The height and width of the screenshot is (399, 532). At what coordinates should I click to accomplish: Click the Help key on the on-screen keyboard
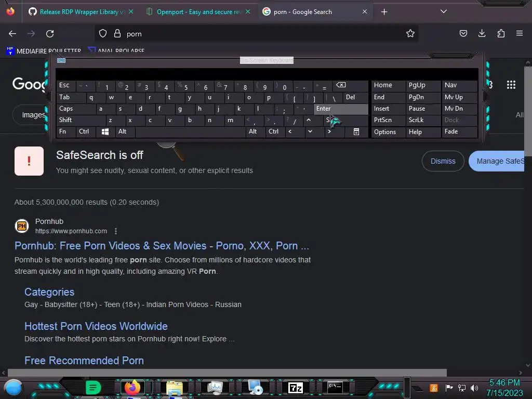[x=423, y=131]
